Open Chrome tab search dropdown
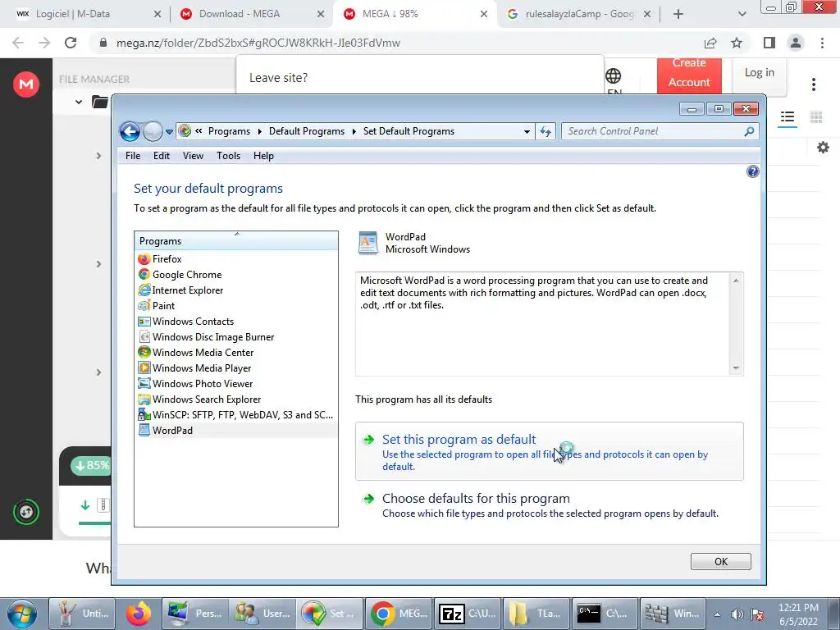 click(x=742, y=15)
